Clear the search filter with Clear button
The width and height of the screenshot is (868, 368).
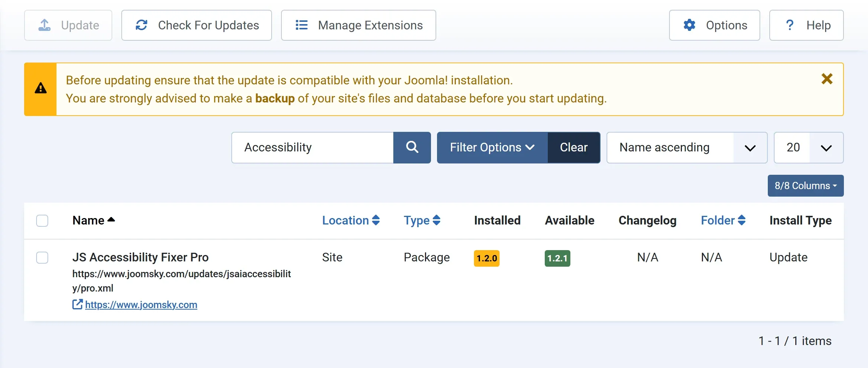coord(574,147)
